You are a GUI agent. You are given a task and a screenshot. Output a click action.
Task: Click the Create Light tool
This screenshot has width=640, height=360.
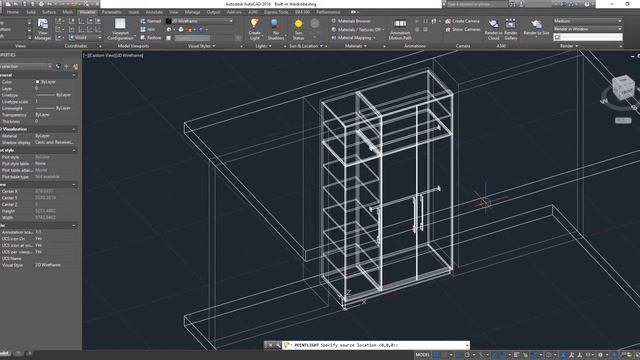[x=254, y=29]
